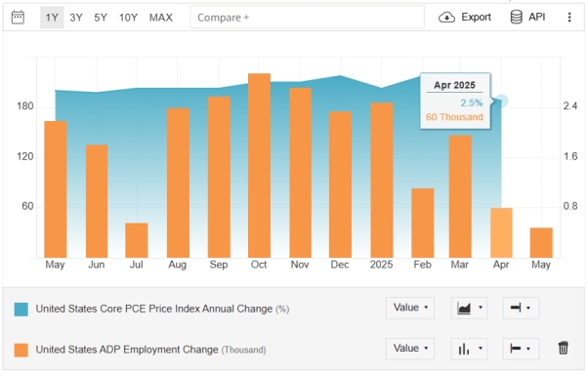Click the United States ADP Employment Change label
588x375 pixels.
[127, 350]
